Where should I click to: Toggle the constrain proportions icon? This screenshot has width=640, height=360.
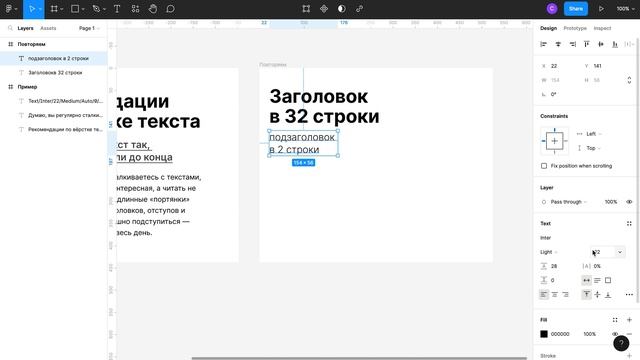(x=629, y=80)
